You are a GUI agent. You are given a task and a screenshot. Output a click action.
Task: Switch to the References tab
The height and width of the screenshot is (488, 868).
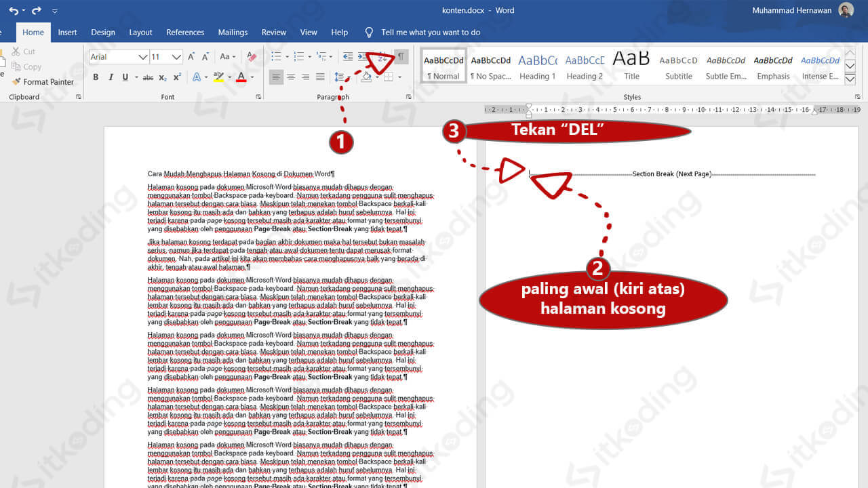[185, 32]
